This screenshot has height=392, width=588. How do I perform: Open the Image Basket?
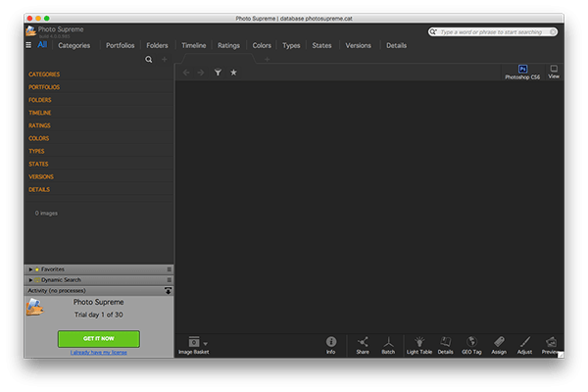coord(193,345)
